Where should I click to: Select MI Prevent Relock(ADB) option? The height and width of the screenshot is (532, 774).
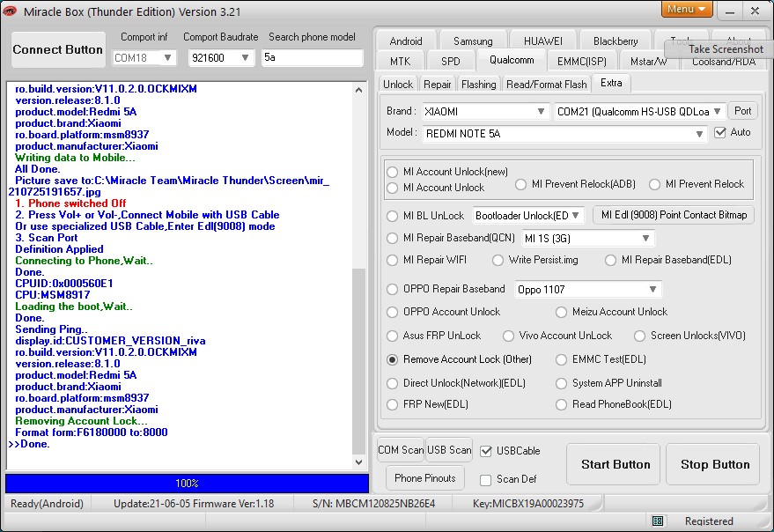click(520, 184)
